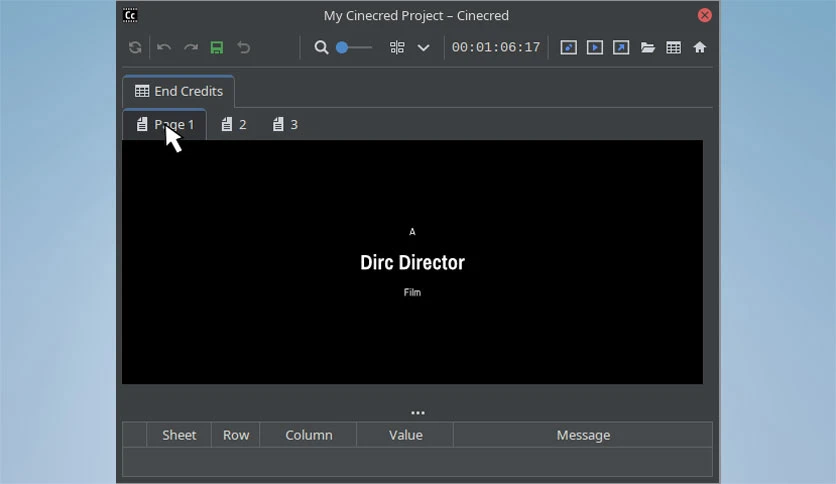Switch to page 2 tab
Screen dimensions: 836x484
(234, 125)
